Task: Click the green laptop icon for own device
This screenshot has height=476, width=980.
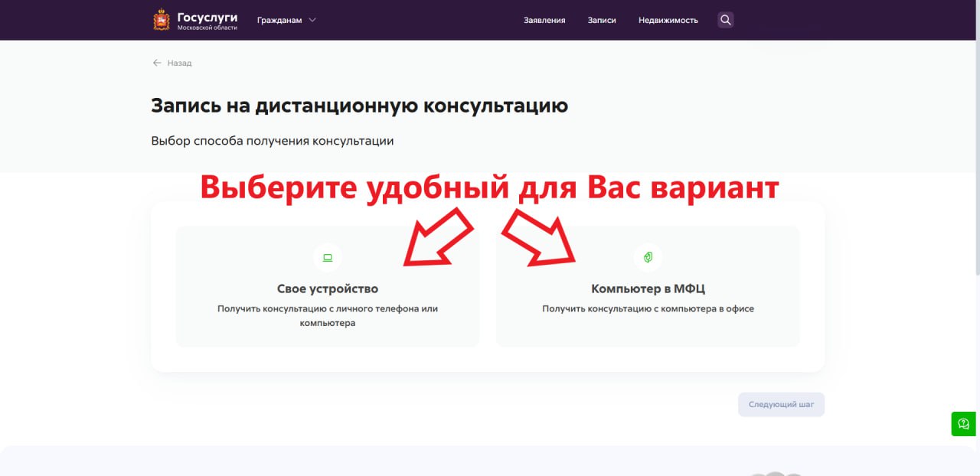Action: [x=328, y=257]
